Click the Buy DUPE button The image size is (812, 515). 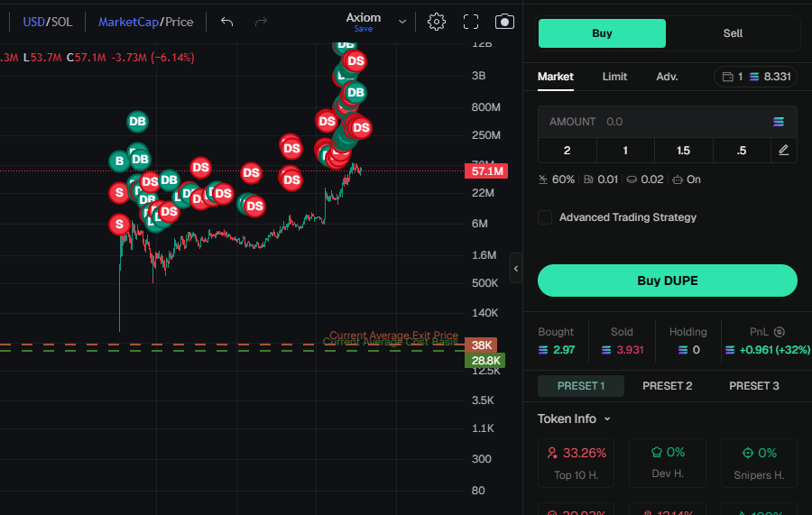pos(667,280)
